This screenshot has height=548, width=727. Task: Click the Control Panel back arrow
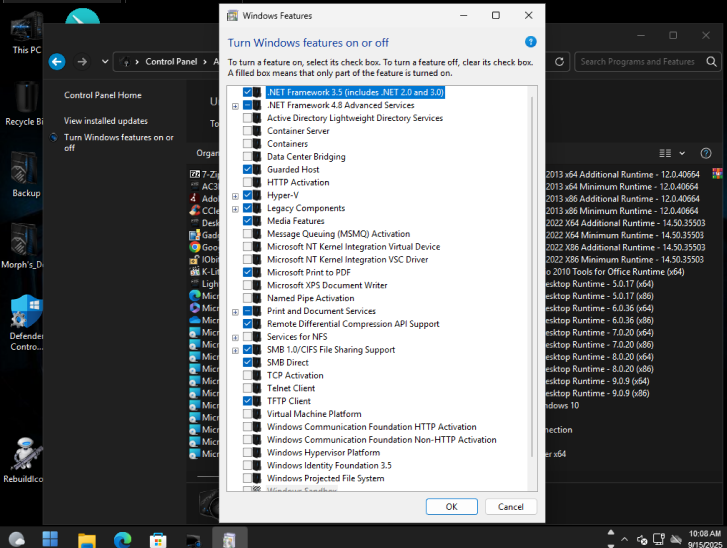coord(57,62)
